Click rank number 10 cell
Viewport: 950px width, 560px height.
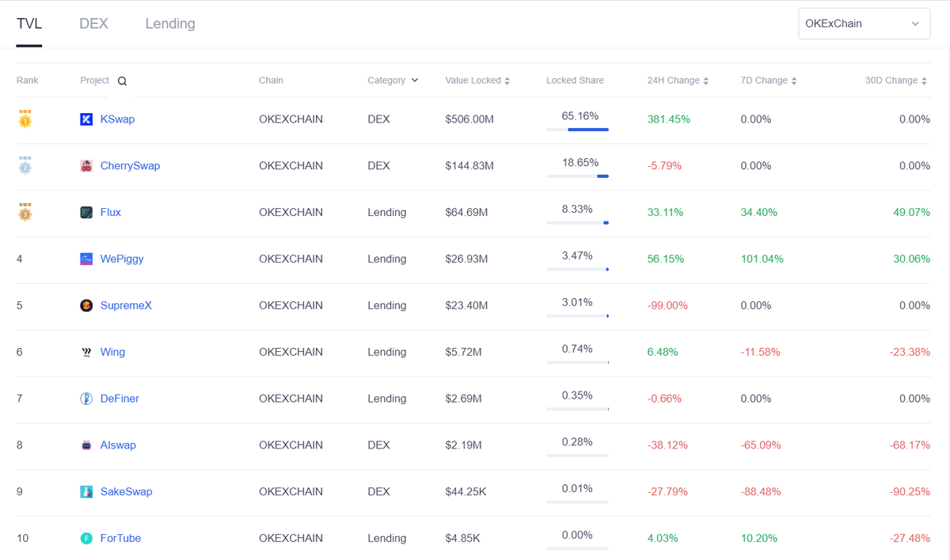(x=23, y=539)
